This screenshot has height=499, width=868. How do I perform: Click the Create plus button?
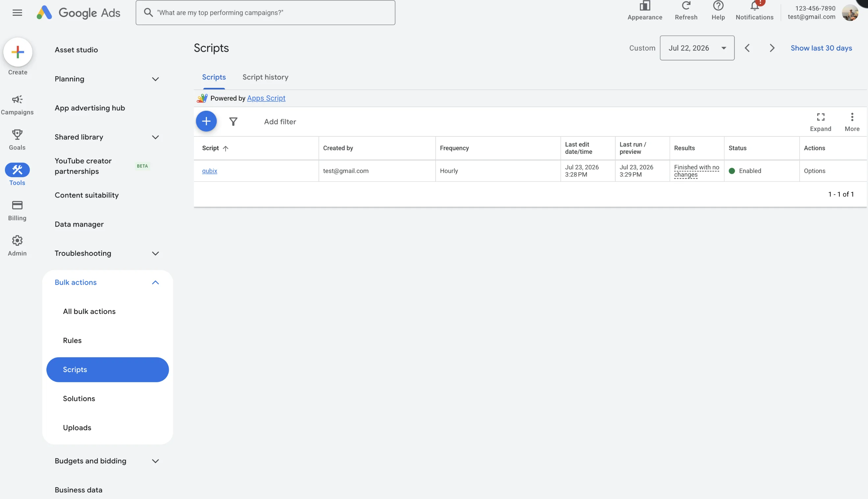pos(18,52)
